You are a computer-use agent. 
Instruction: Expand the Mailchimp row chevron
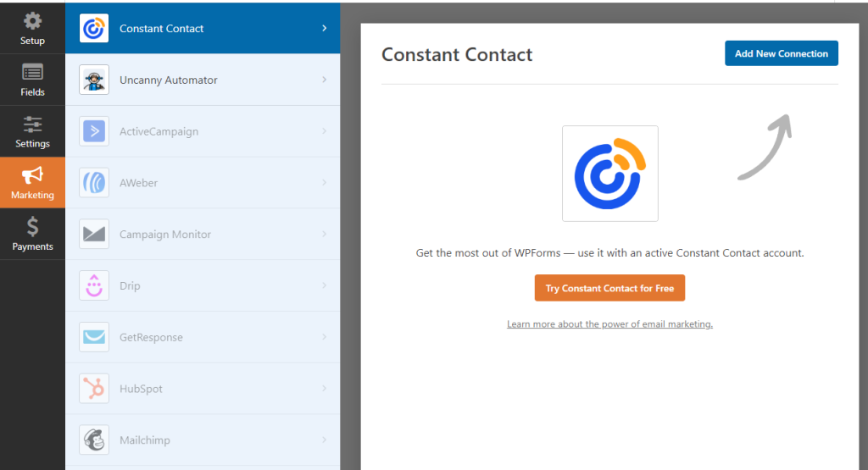pyautogui.click(x=325, y=440)
